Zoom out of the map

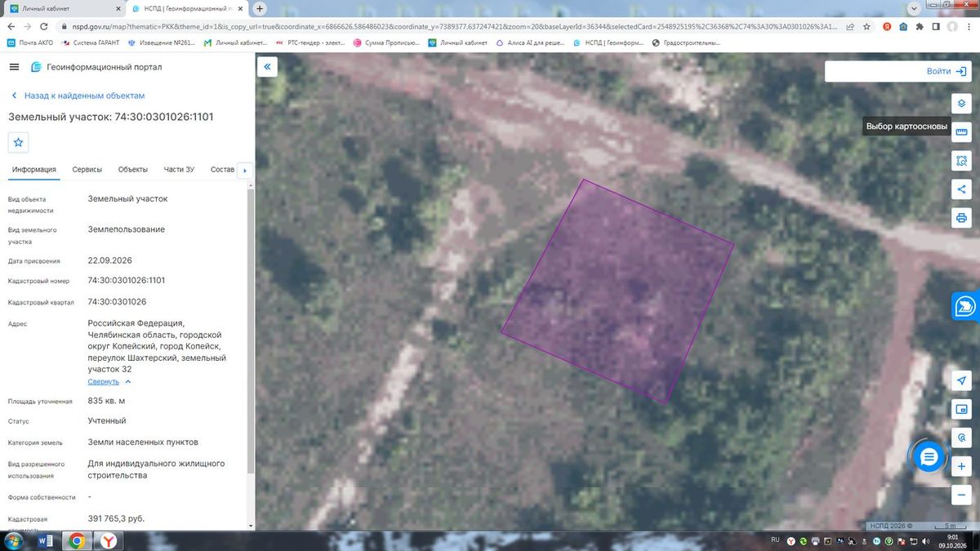pos(961,495)
